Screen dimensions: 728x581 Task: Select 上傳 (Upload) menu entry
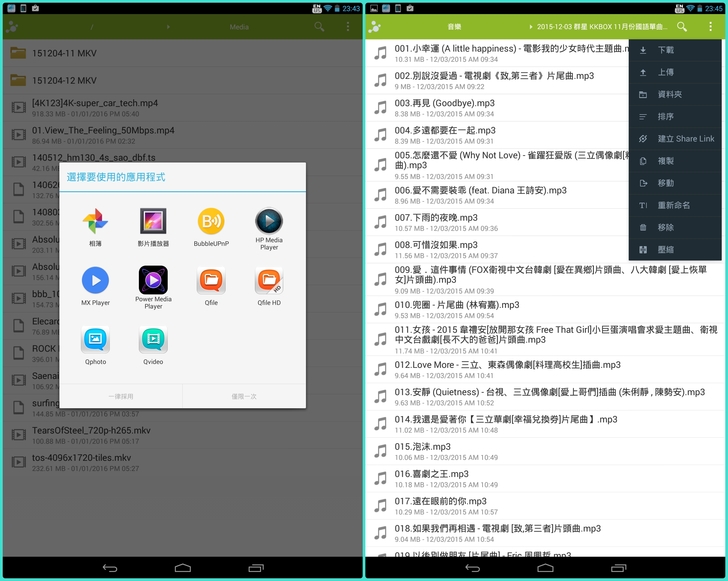pyautogui.click(x=675, y=72)
